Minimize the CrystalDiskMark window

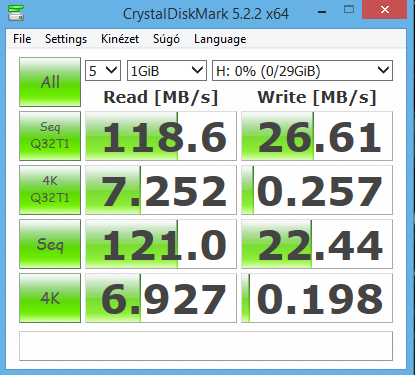point(322,11)
